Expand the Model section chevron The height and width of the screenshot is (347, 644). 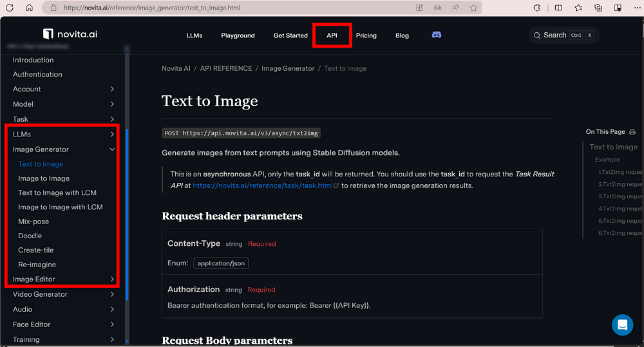coord(112,104)
